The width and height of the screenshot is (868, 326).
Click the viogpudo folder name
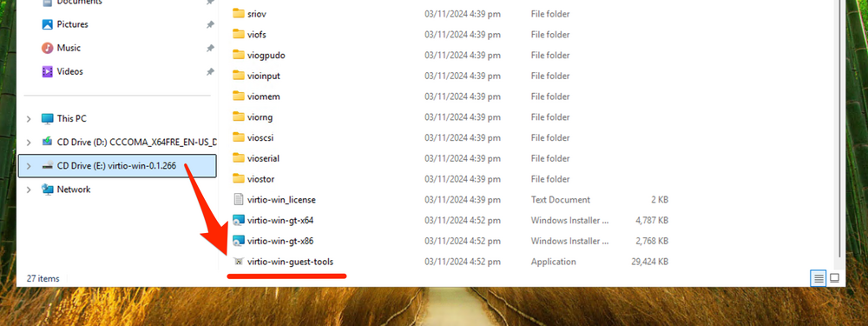coord(266,55)
